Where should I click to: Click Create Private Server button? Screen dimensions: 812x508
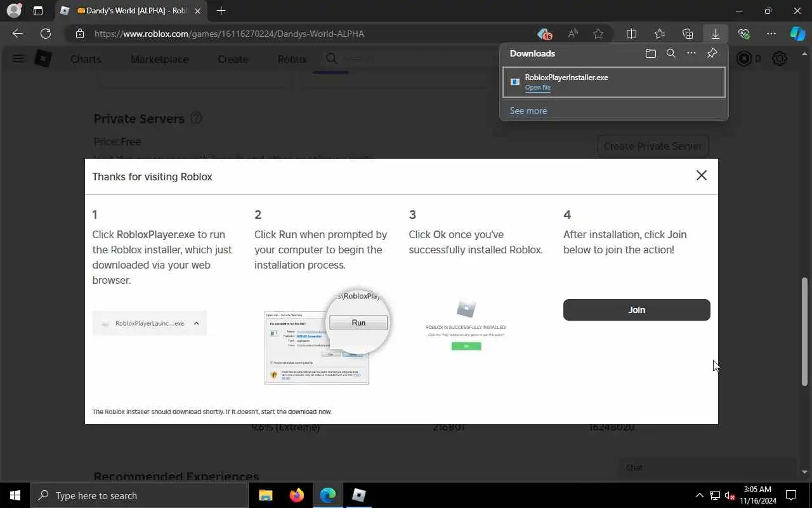pyautogui.click(x=653, y=146)
